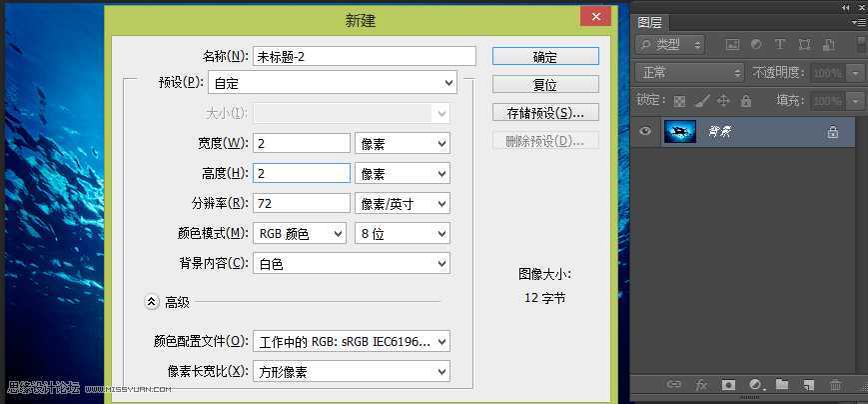Viewport: 868px width, 404px height.
Task: Open the RGB 颜色 color mode dropdown
Action: [299, 233]
